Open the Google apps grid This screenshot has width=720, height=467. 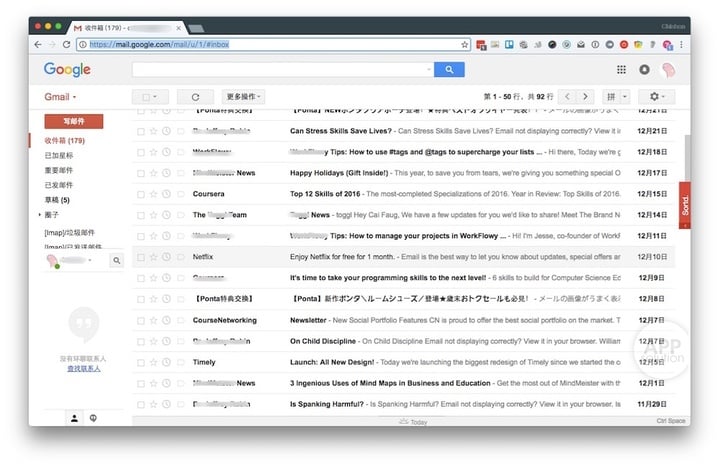[x=621, y=69]
